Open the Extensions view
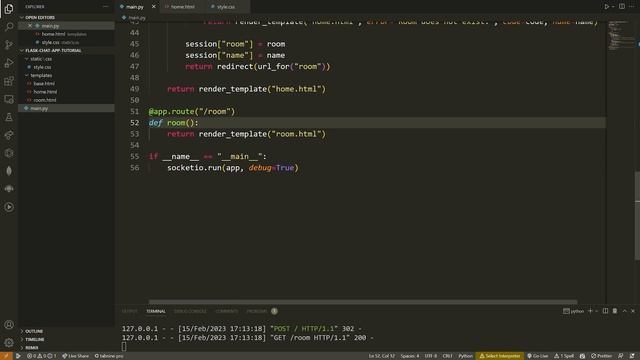640x360 pixels. click(x=9, y=81)
